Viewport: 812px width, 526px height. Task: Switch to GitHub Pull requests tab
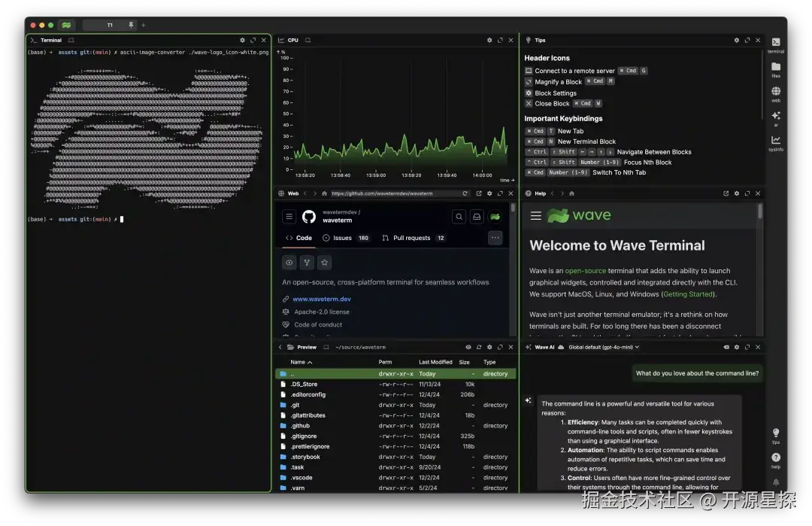(414, 238)
